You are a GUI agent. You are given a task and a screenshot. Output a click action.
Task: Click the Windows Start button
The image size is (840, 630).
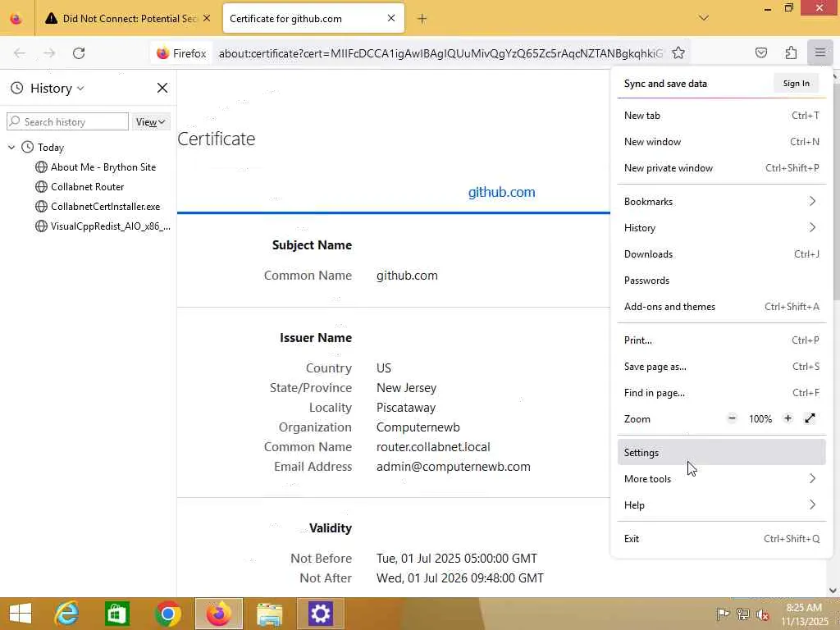pos(21,614)
